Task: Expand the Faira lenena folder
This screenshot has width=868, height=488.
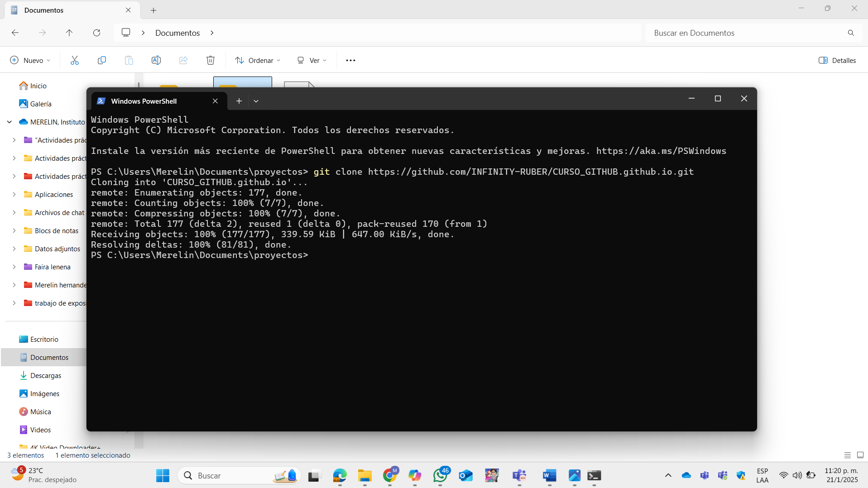Action: coord(14,267)
